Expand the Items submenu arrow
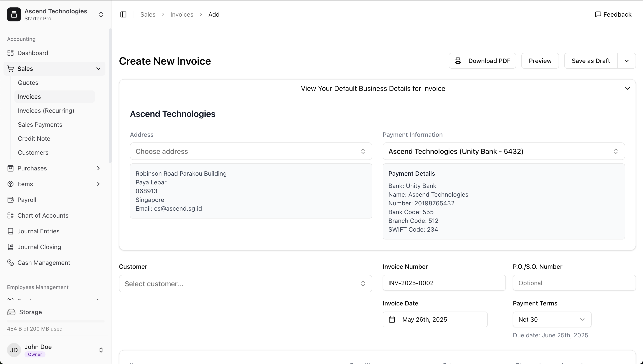Screen dimensions: 643x364 [98, 184]
